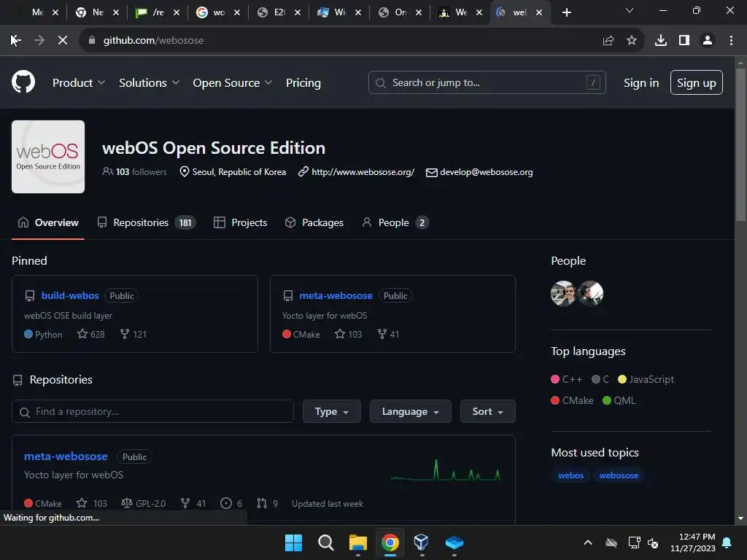Click the webOS Open Source Edition avatar
The width and height of the screenshot is (747, 560).
coord(48,157)
